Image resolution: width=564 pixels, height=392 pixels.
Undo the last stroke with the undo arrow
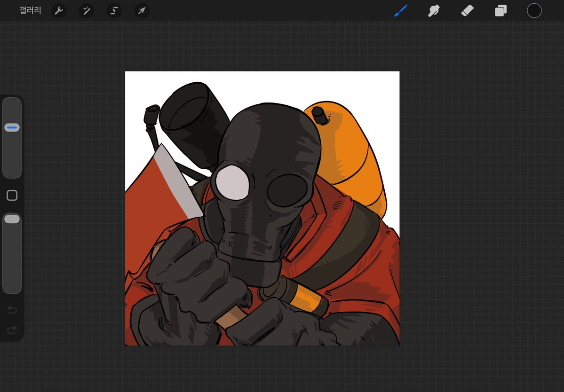(x=12, y=310)
